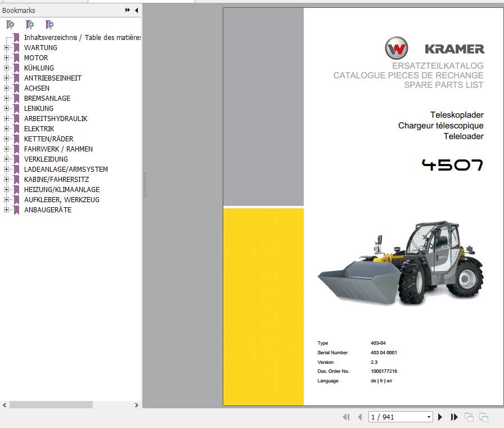The image size is (504, 428).
Task: Go to the previous page
Action: point(359,417)
